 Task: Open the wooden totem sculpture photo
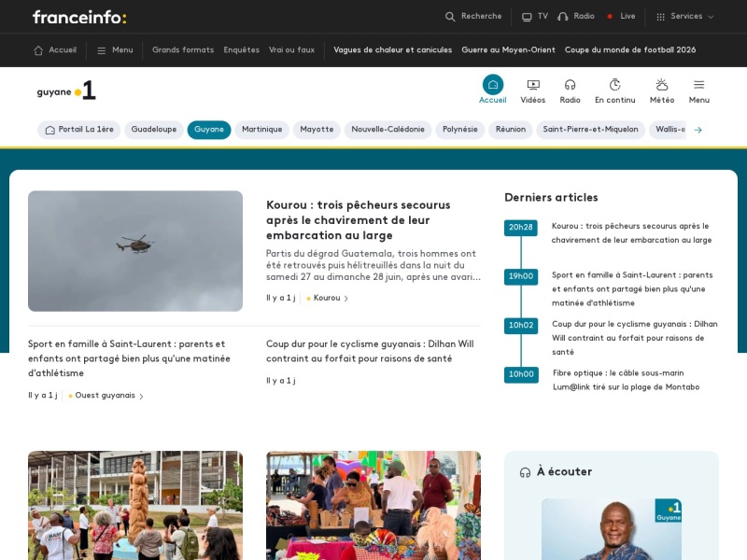[135, 505]
